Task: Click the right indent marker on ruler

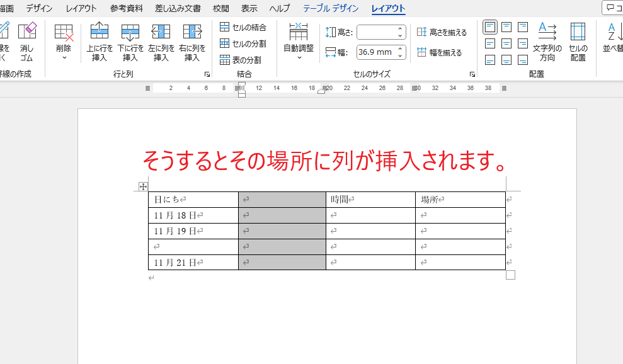Action: tap(321, 91)
